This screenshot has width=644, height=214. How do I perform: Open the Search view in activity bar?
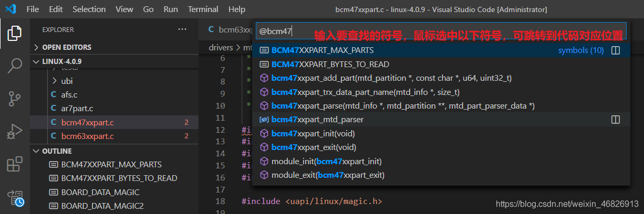[x=15, y=66]
